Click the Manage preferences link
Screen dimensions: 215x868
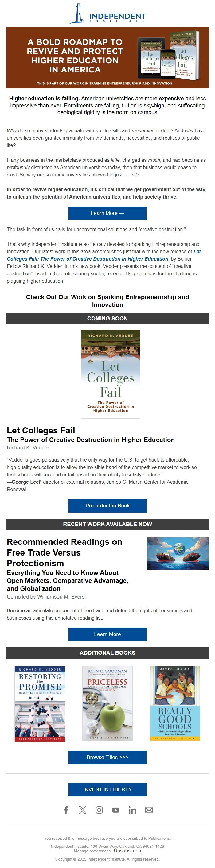point(92,851)
